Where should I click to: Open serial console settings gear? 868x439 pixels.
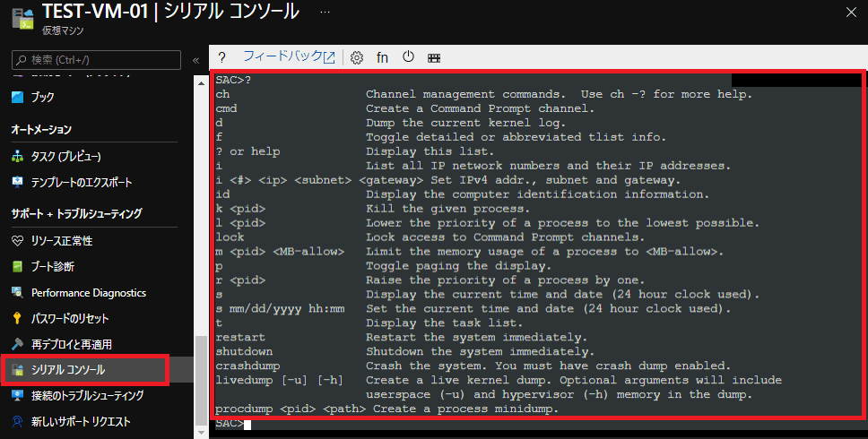click(357, 57)
